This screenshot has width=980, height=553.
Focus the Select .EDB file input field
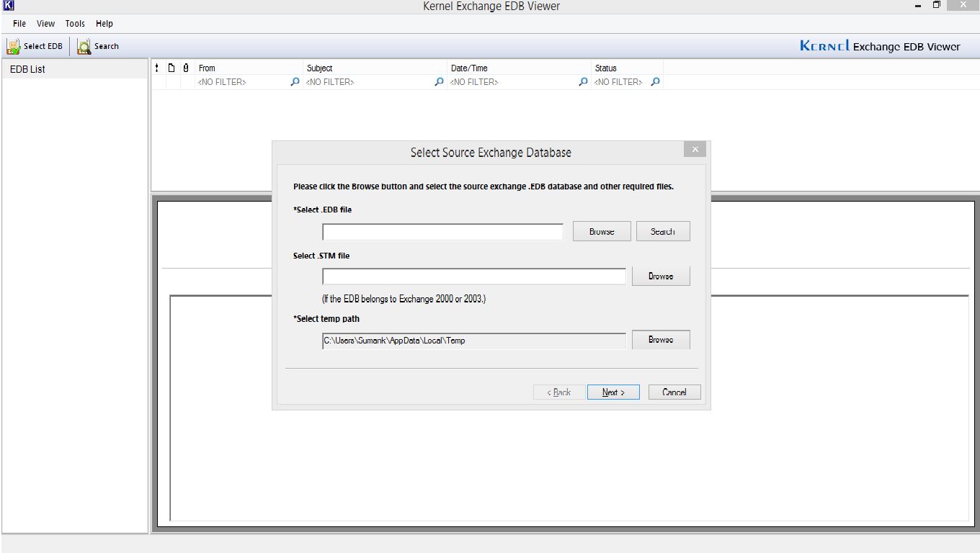(442, 232)
